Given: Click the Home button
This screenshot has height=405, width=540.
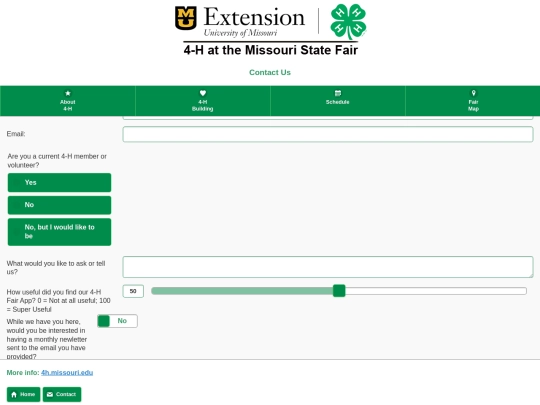Looking at the screenshot, I should (23, 394).
